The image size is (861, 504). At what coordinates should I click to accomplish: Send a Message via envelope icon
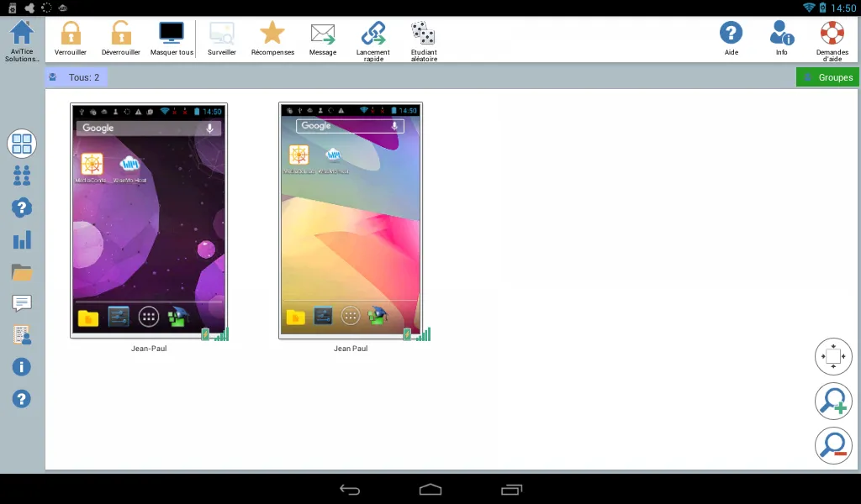(x=323, y=34)
